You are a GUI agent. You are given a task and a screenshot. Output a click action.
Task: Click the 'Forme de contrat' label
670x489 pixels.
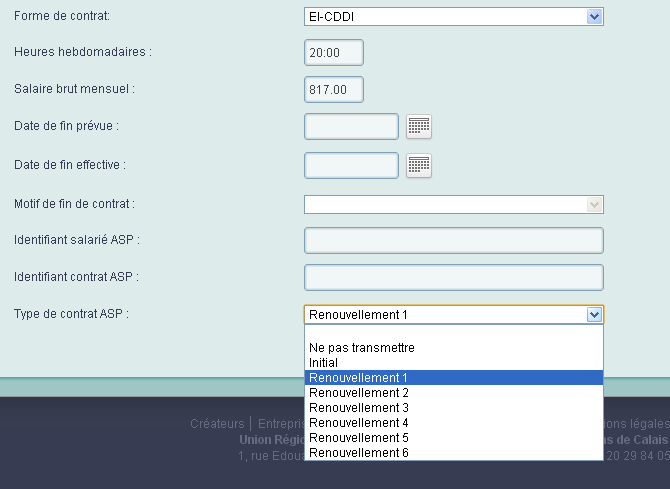(x=62, y=16)
